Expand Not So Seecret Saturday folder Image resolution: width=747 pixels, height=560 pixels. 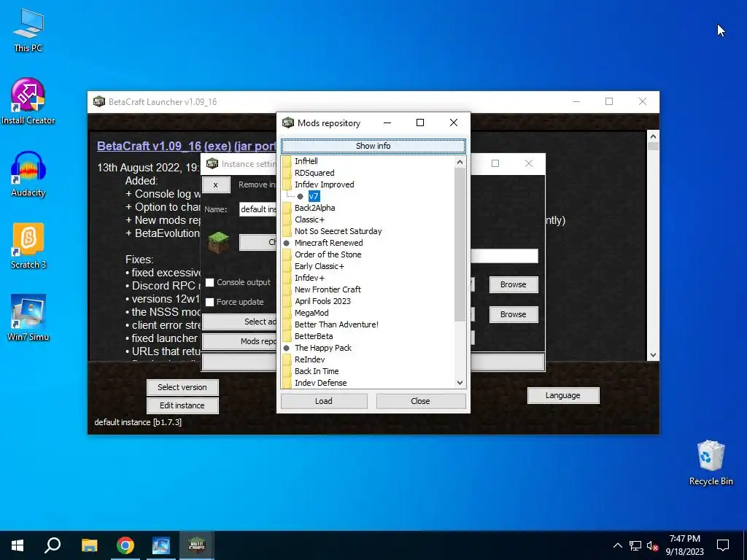[x=287, y=231]
